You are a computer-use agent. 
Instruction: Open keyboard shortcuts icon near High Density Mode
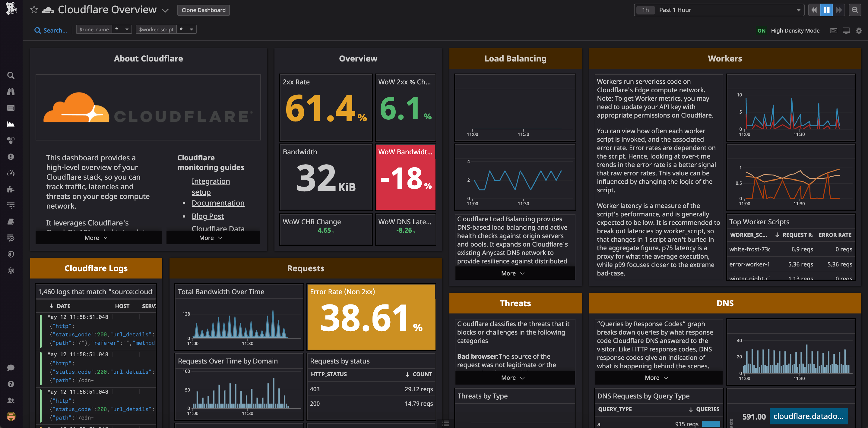[x=833, y=30]
